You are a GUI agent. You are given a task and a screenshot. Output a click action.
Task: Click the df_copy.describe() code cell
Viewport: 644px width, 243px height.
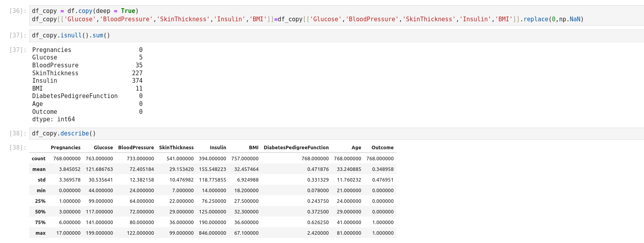[x=64, y=134]
